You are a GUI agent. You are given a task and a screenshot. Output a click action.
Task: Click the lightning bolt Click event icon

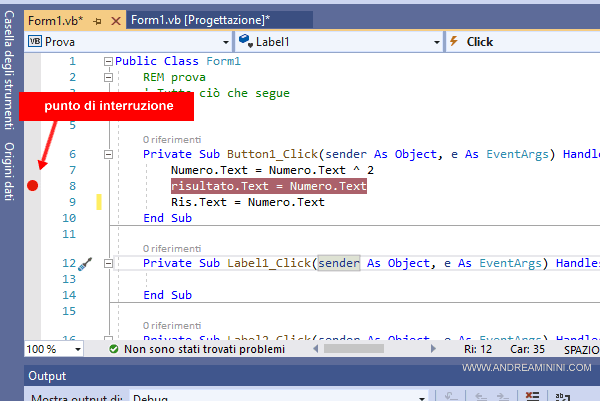coord(455,42)
